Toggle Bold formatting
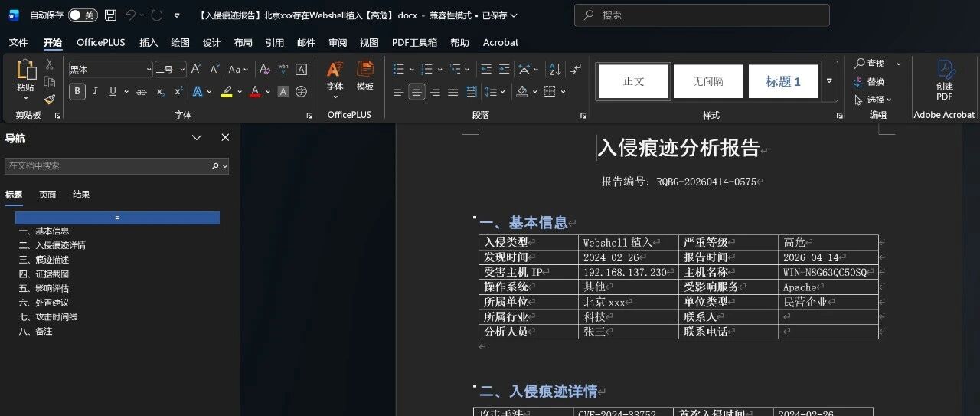The width and height of the screenshot is (980, 416). point(77,92)
